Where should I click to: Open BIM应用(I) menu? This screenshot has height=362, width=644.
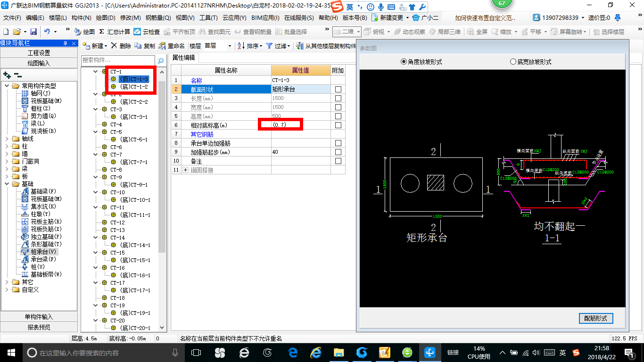coord(265,18)
